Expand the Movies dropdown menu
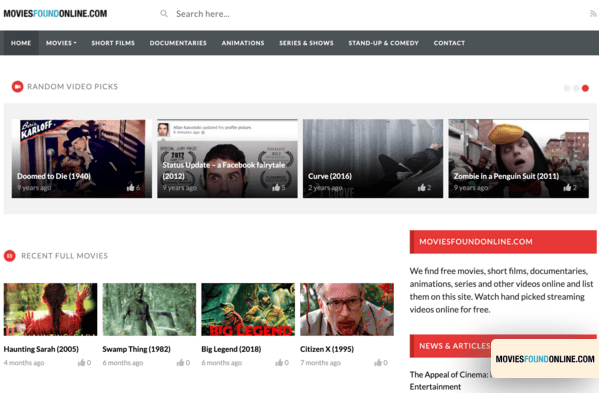599x393 pixels. click(61, 43)
